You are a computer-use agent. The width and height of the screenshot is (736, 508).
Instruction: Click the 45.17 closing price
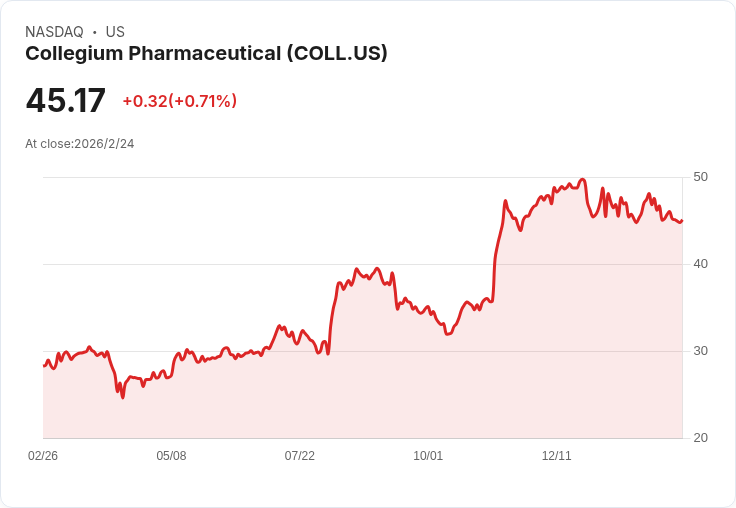click(65, 101)
